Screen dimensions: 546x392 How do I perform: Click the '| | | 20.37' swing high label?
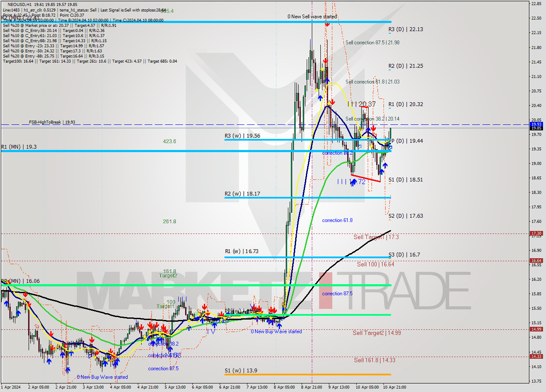(362, 104)
